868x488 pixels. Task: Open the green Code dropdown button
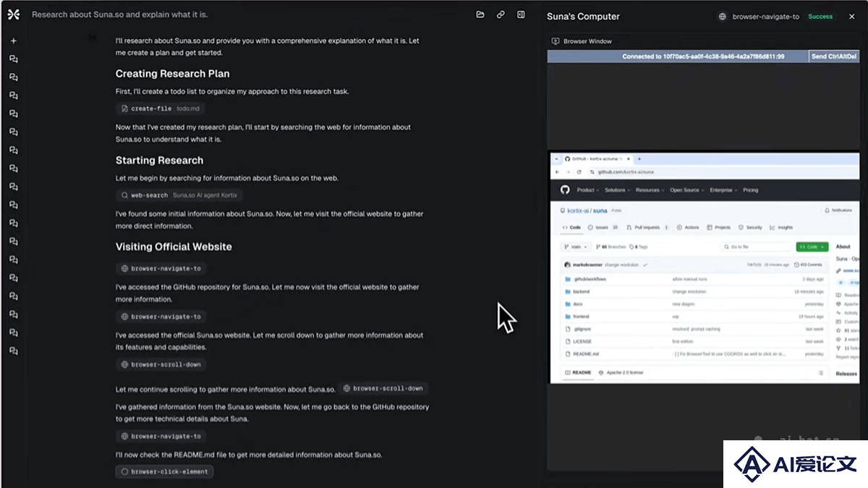point(812,247)
